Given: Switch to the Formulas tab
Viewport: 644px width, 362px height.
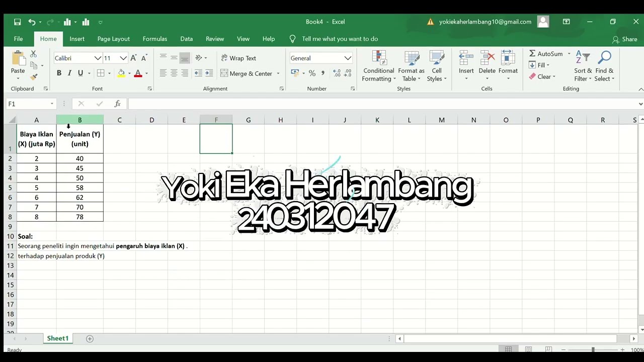Looking at the screenshot, I should 155,39.
